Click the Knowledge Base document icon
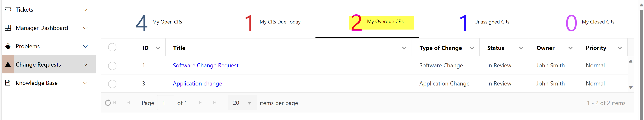 [8, 83]
